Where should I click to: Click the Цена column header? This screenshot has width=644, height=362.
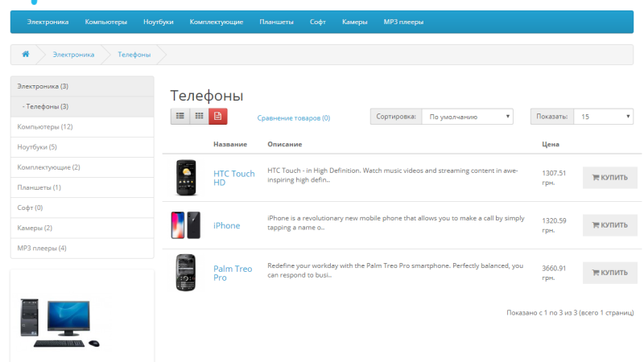point(551,144)
